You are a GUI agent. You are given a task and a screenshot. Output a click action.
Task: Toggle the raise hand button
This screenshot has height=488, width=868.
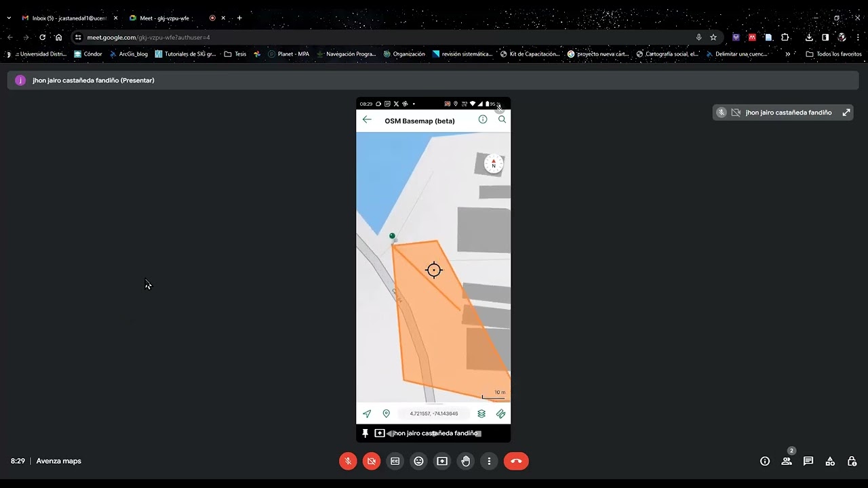coord(466,461)
